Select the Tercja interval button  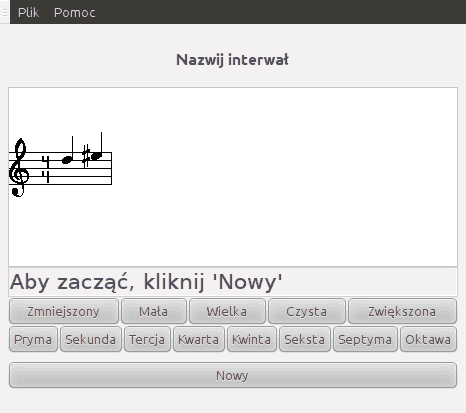click(147, 339)
